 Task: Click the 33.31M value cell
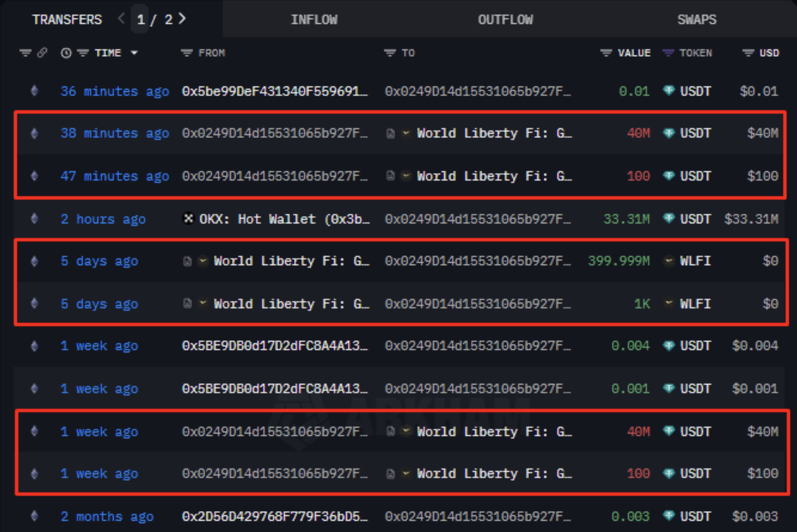coord(627,219)
